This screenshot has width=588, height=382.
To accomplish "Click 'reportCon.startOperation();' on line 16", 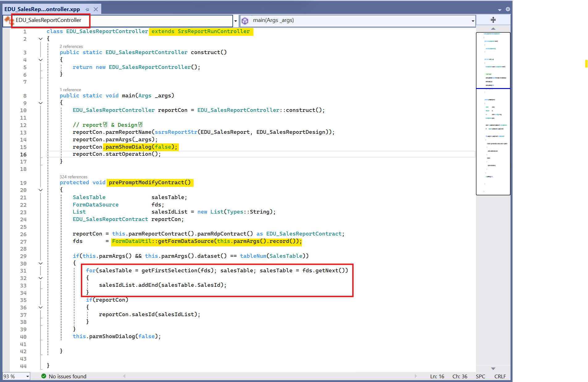I will coord(117,154).
